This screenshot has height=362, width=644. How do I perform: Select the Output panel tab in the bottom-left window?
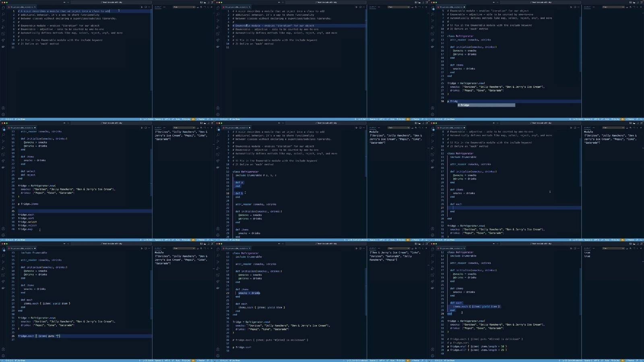pos(158,248)
